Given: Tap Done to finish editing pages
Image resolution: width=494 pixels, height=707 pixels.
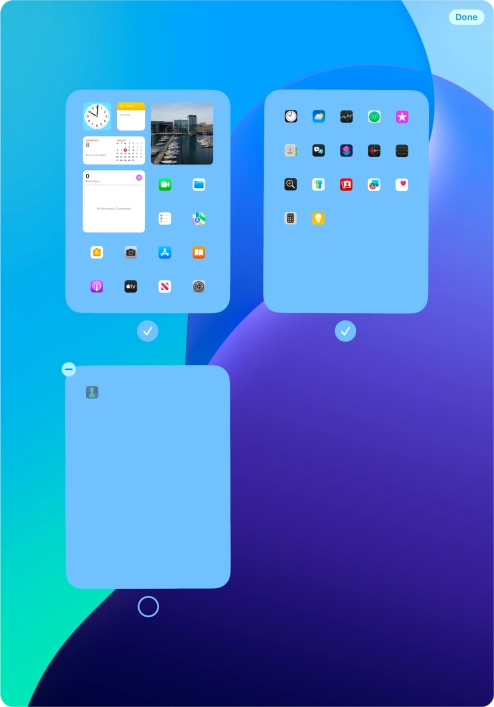Looking at the screenshot, I should (x=466, y=17).
